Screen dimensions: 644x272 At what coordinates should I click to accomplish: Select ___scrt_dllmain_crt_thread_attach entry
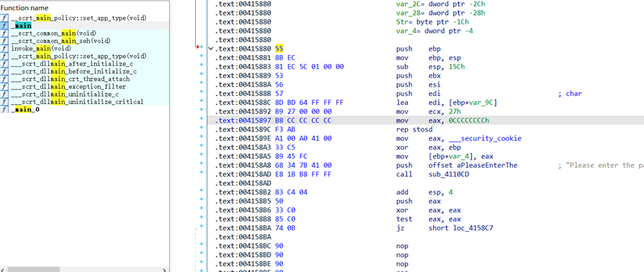point(70,79)
